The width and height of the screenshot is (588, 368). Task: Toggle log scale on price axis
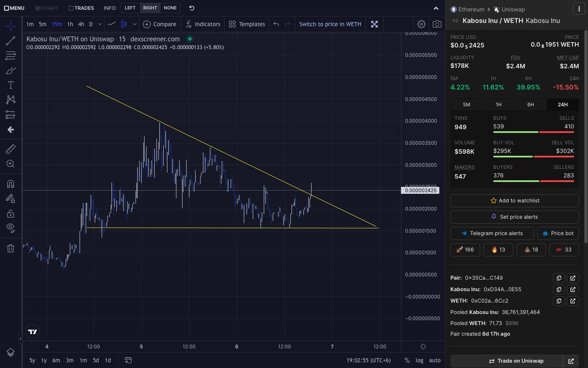420,360
